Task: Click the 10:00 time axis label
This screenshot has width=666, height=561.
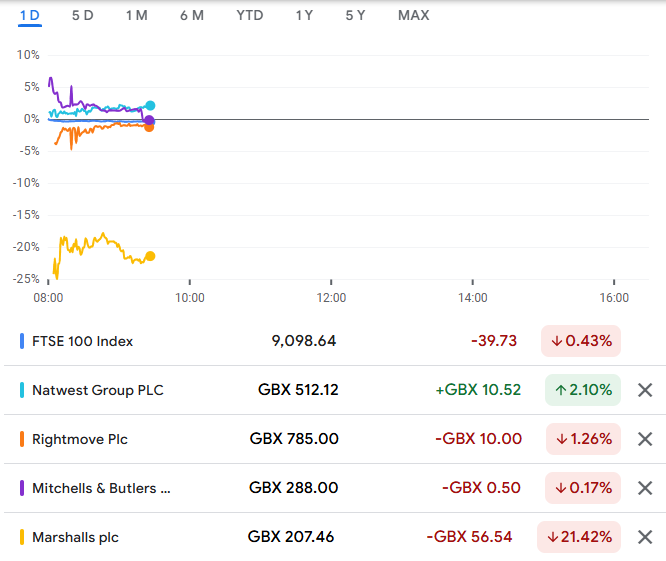Action: [190, 298]
